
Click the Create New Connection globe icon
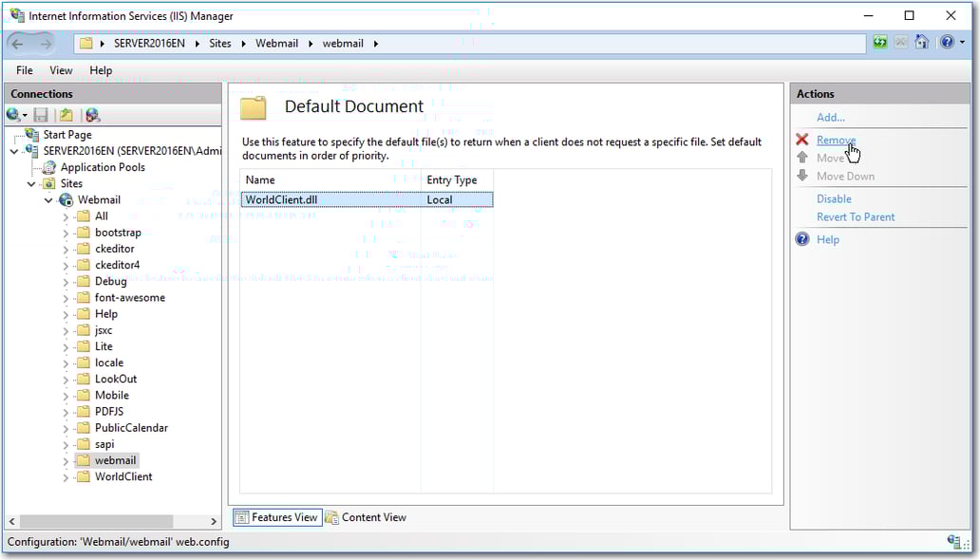pos(12,114)
